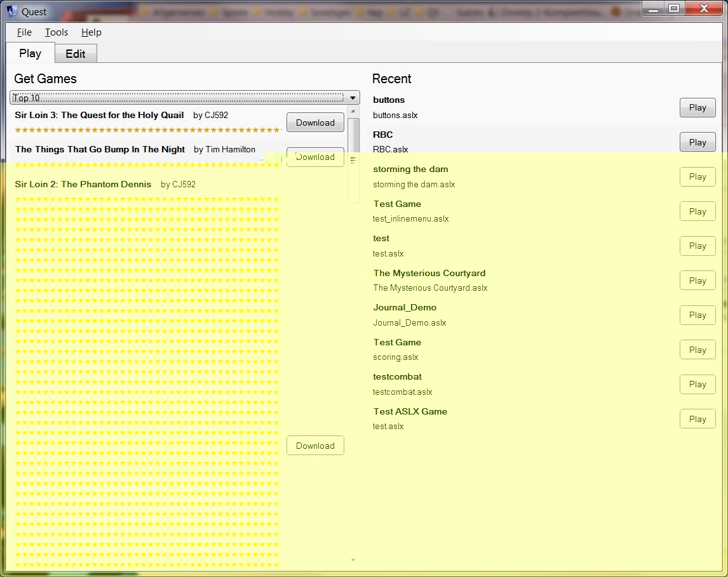Screen dimensions: 728x577
Task: Switch to the Edit tab
Action: coord(76,54)
